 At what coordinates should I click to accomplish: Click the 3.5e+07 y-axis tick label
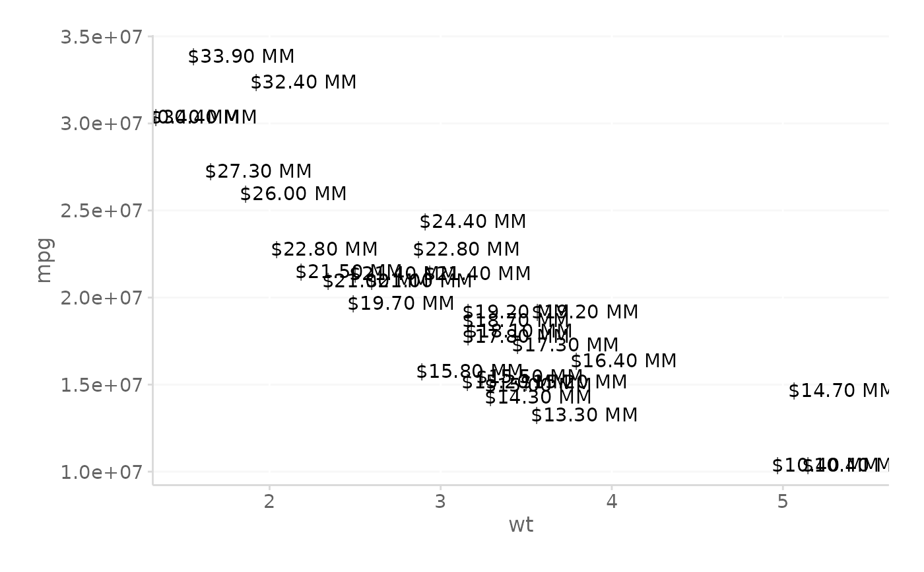pos(102,37)
